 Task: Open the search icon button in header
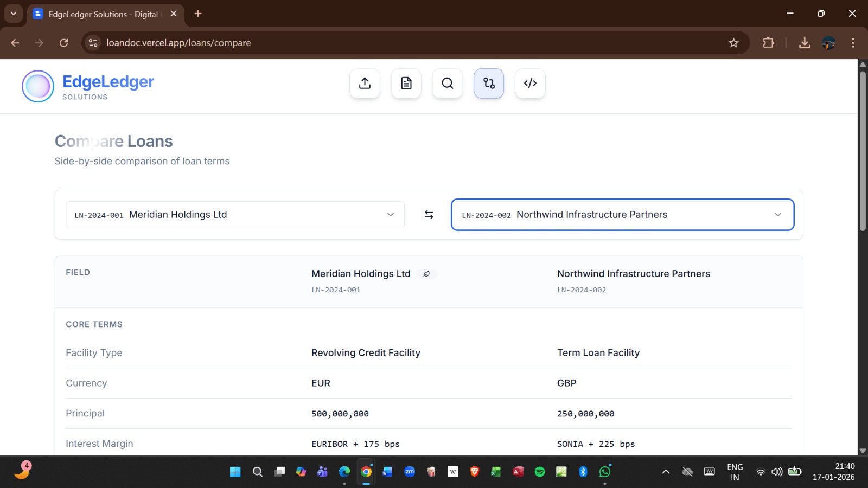pos(448,84)
